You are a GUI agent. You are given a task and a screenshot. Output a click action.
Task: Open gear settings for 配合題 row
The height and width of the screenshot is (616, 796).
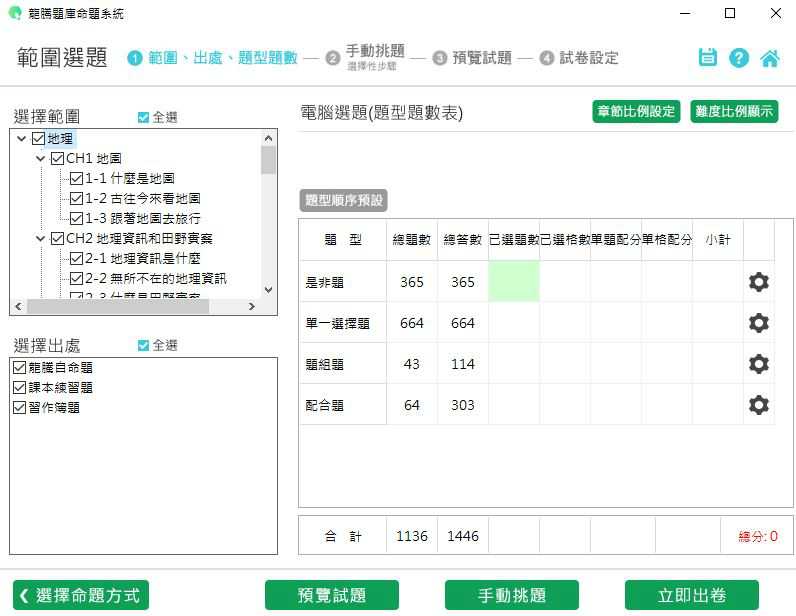(758, 405)
